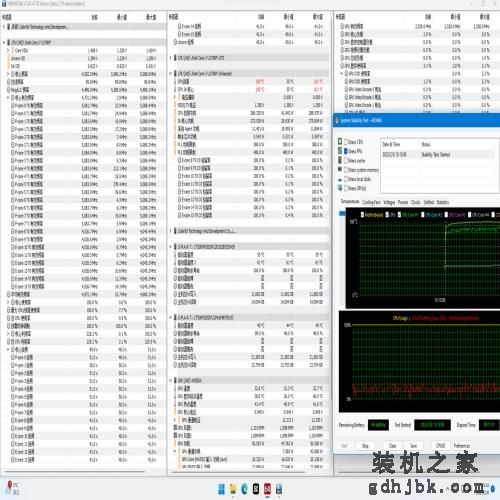The width and height of the screenshot is (500, 500).
Task: Collapse the first S.M.A.R.T. drive section
Action: coord(171,247)
